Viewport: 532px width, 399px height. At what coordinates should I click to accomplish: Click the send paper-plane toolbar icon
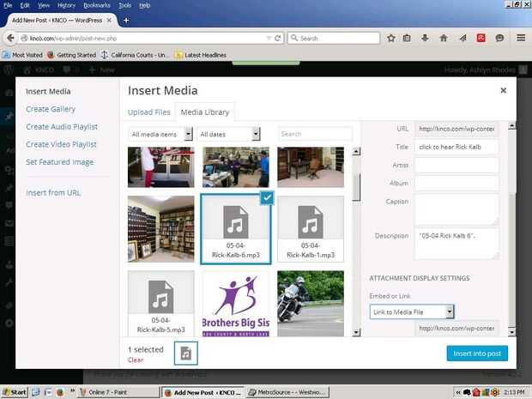pyautogui.click(x=462, y=38)
